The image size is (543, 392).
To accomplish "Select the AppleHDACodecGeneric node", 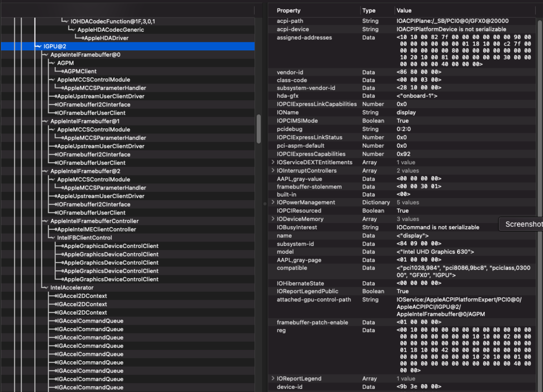I will click(110, 30).
